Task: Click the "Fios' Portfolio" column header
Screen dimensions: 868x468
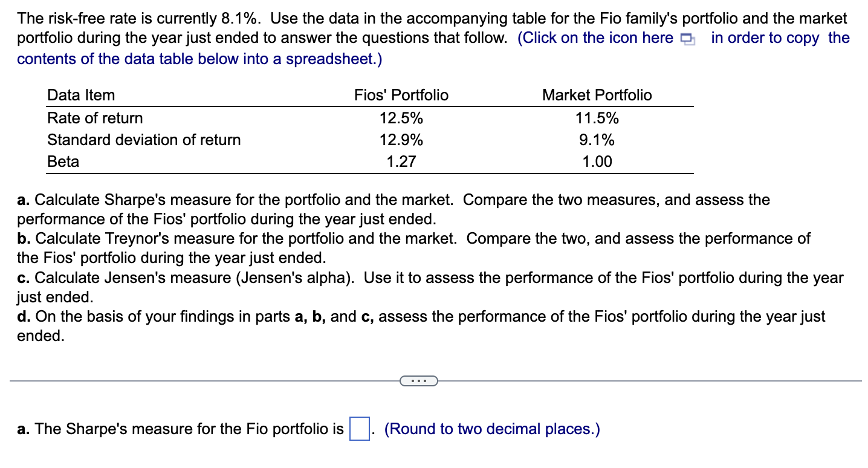Action: click(x=401, y=94)
